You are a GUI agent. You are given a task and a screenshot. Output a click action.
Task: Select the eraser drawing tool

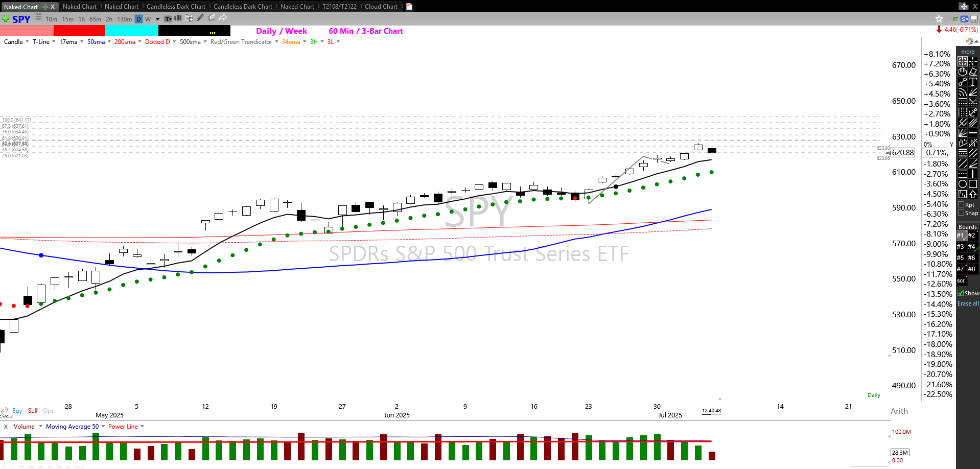973,72
